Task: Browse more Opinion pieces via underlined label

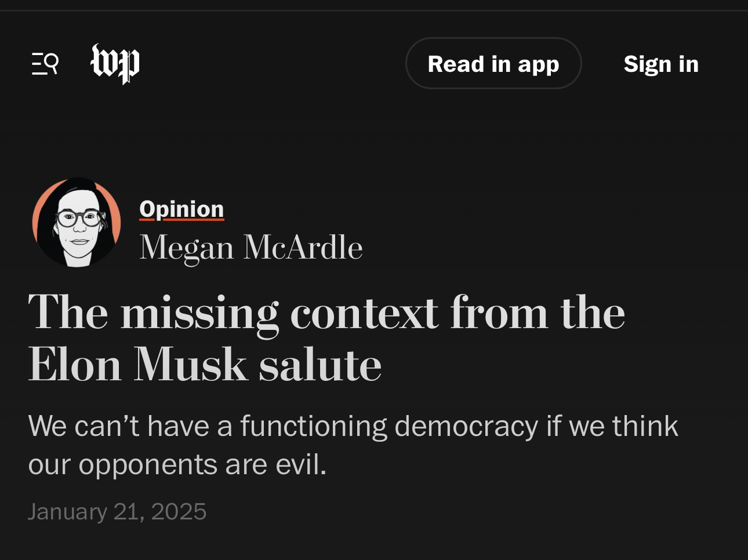Action: pos(181,209)
